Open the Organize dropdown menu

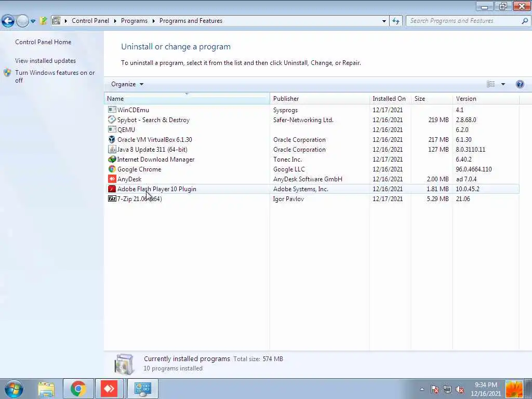(x=127, y=84)
